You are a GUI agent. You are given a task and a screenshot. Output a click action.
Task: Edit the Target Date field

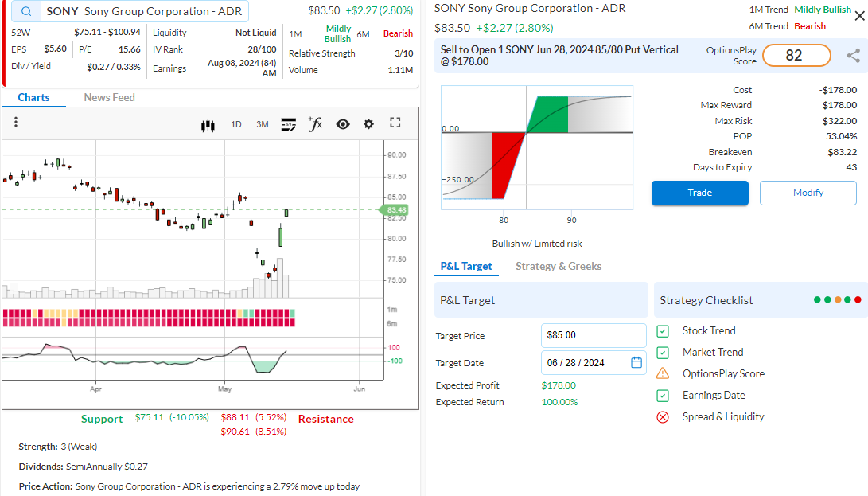click(x=594, y=362)
